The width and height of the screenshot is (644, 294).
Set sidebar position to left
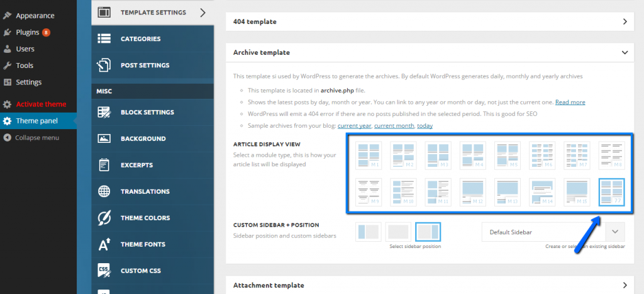click(x=369, y=232)
